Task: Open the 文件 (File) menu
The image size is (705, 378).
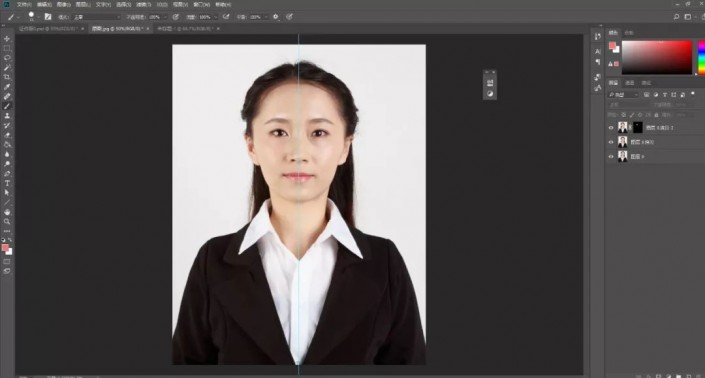Action: click(x=24, y=4)
